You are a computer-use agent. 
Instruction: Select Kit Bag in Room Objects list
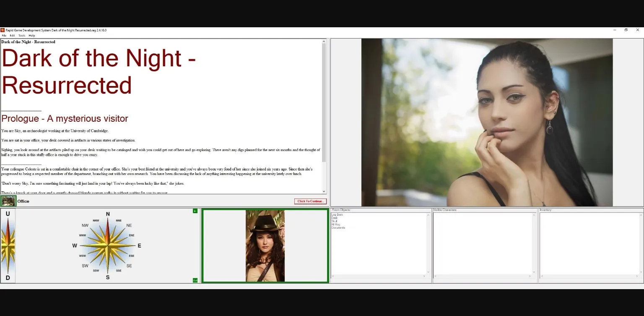coord(336,225)
